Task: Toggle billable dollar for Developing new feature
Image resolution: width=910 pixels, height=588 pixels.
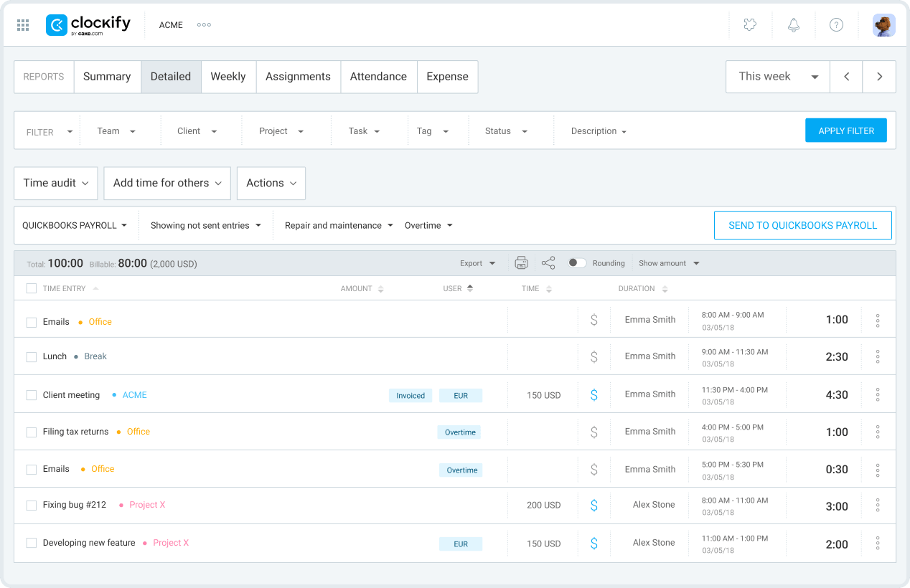Action: pyautogui.click(x=594, y=544)
